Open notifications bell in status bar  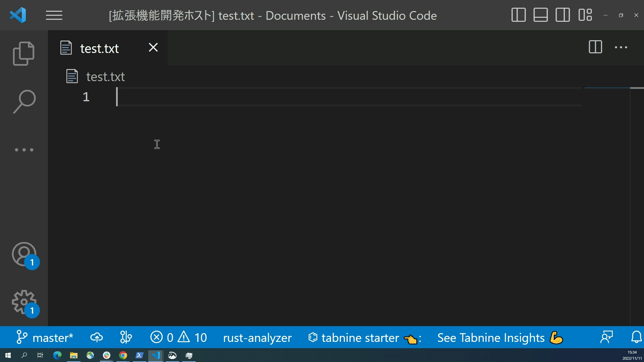(x=636, y=337)
